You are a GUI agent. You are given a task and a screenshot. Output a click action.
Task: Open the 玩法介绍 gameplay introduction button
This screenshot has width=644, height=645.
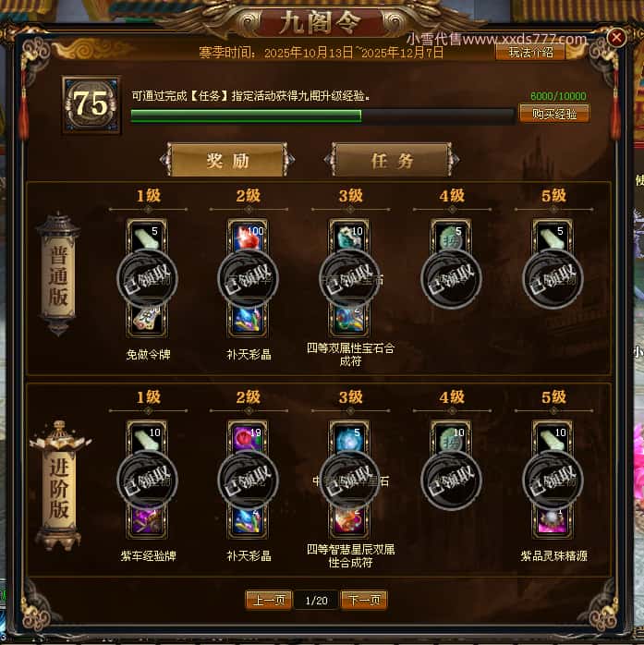[x=530, y=53]
